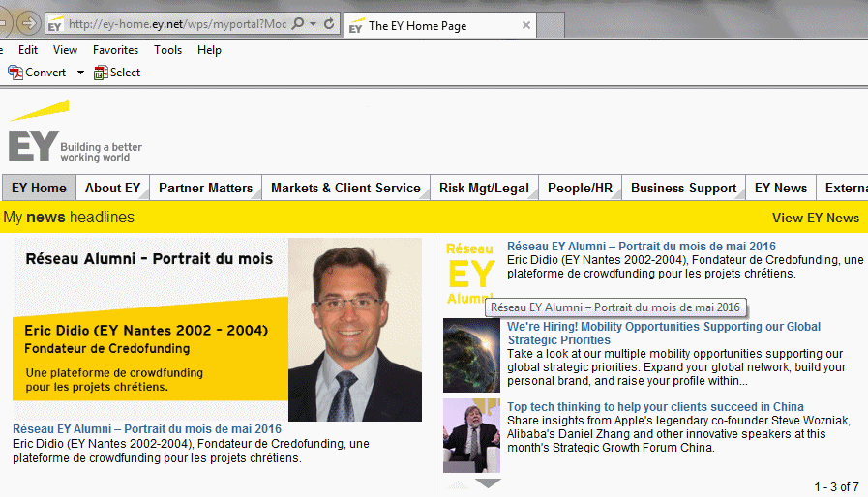Click the browser forward arrow button
The width and height of the screenshot is (868, 497).
(x=28, y=23)
